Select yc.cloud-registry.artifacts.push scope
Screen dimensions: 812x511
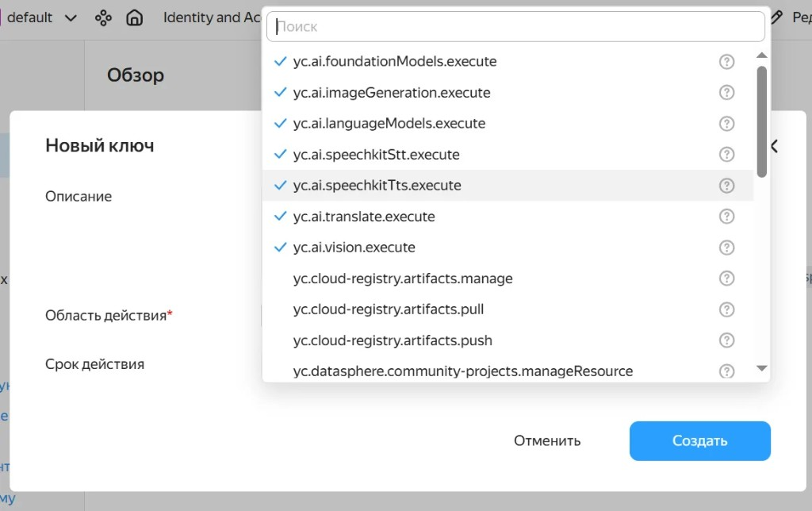[507, 340]
